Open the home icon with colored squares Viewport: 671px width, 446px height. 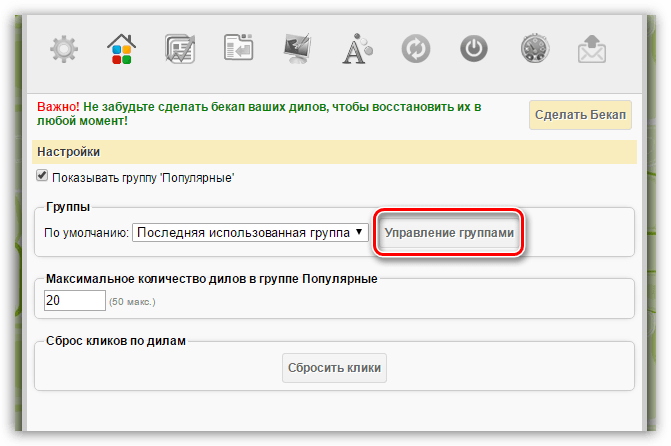[122, 48]
